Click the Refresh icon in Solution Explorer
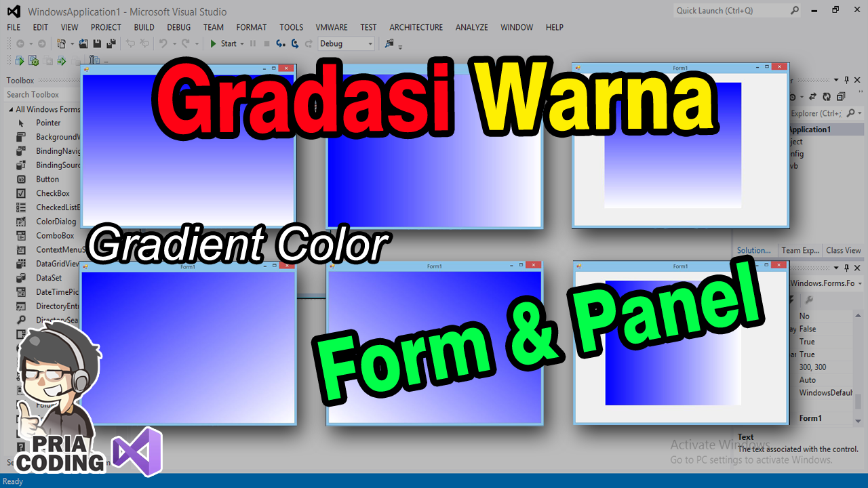The height and width of the screenshot is (488, 868). pyautogui.click(x=825, y=96)
